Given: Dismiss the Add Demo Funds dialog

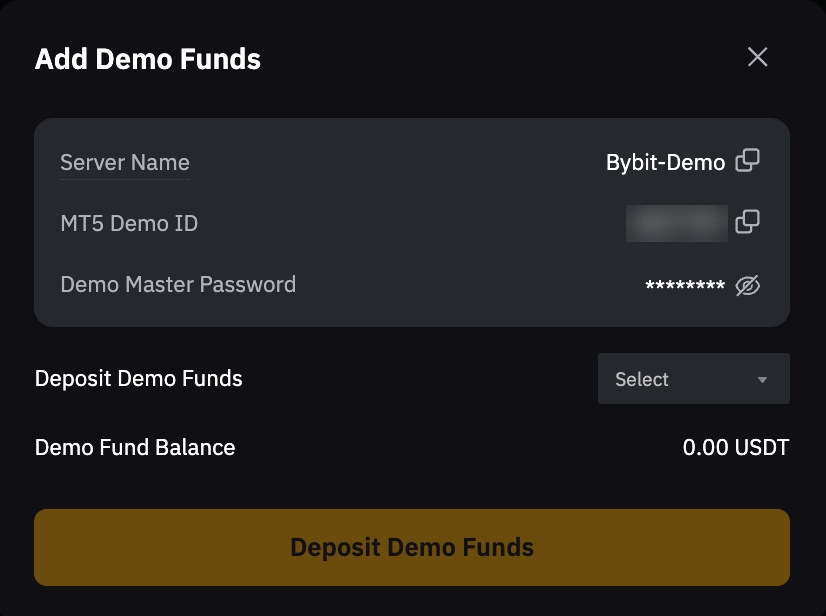Looking at the screenshot, I should [757, 57].
